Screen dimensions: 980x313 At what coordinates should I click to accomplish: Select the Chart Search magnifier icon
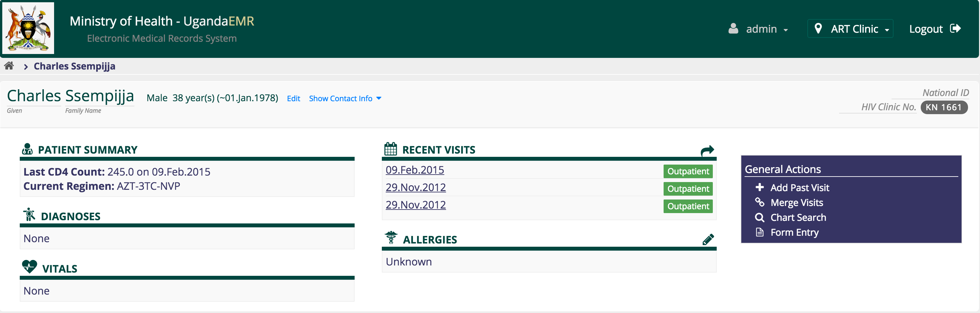point(760,218)
